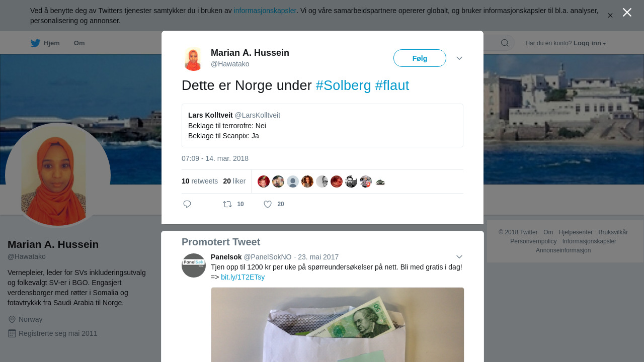Click the search magnifier icon
The width and height of the screenshot is (644, 362).
[505, 43]
